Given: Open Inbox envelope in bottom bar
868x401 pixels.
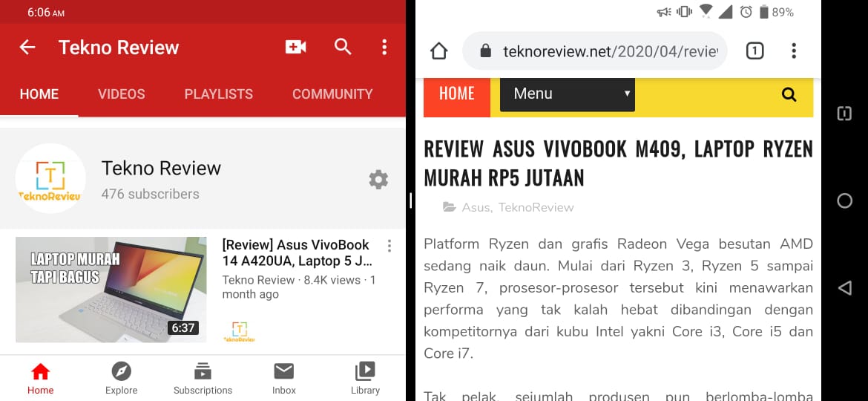Looking at the screenshot, I should (284, 379).
